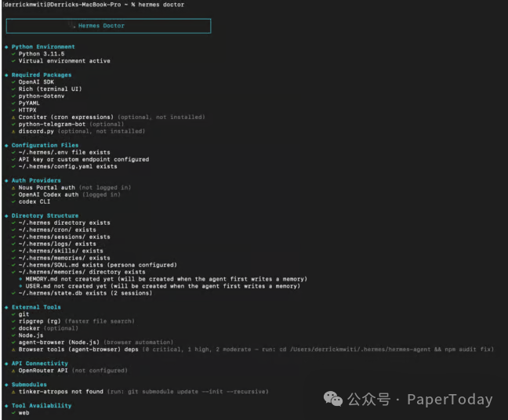Image resolution: width=508 pixels, height=420 pixels.
Task: Click the 'npm audit fix' command hint
Action: 468,349
